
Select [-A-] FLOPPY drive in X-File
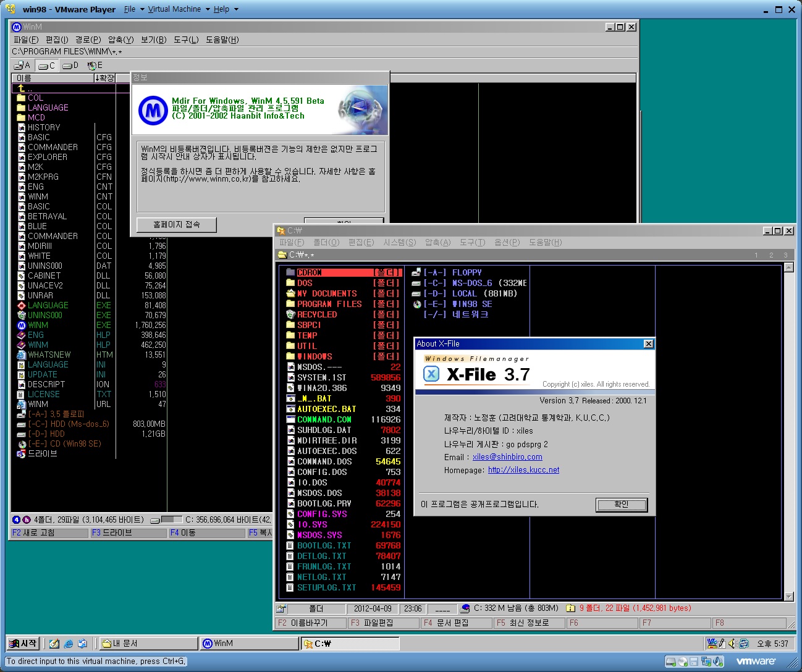pyautogui.click(x=447, y=272)
